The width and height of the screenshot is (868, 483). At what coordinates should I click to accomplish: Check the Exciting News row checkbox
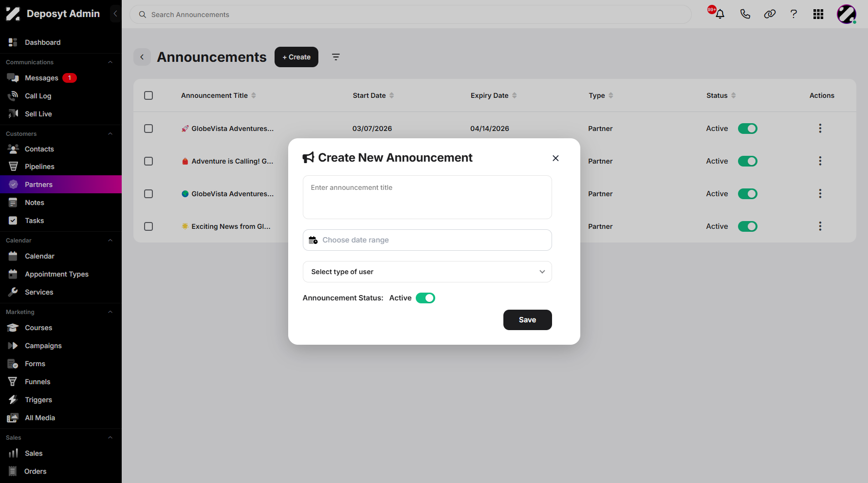(148, 226)
